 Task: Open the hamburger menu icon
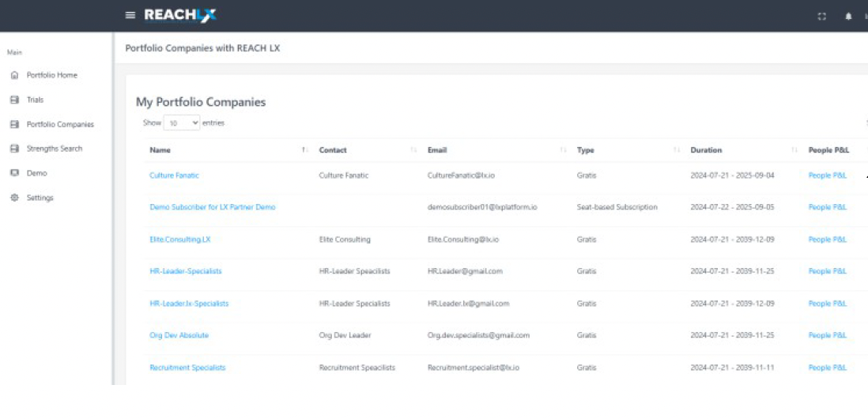tap(130, 15)
